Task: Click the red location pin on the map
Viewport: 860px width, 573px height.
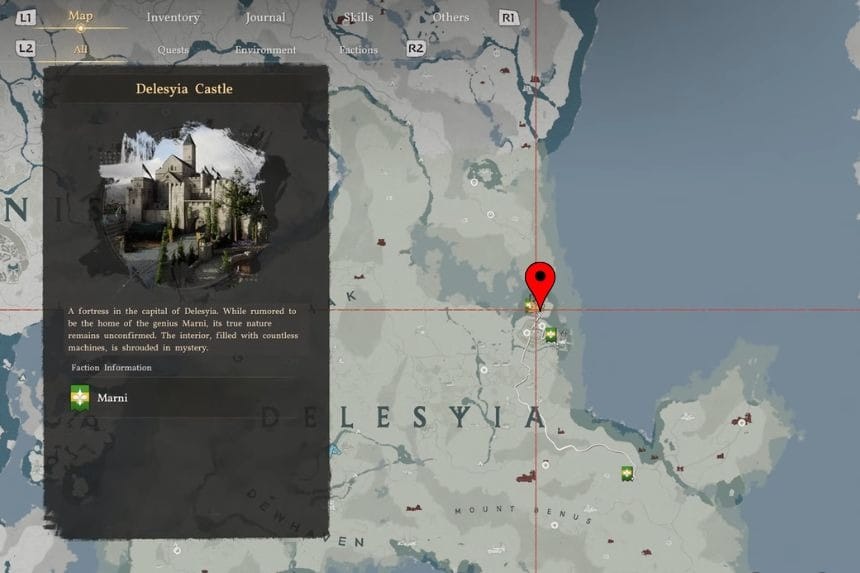Action: point(540,280)
